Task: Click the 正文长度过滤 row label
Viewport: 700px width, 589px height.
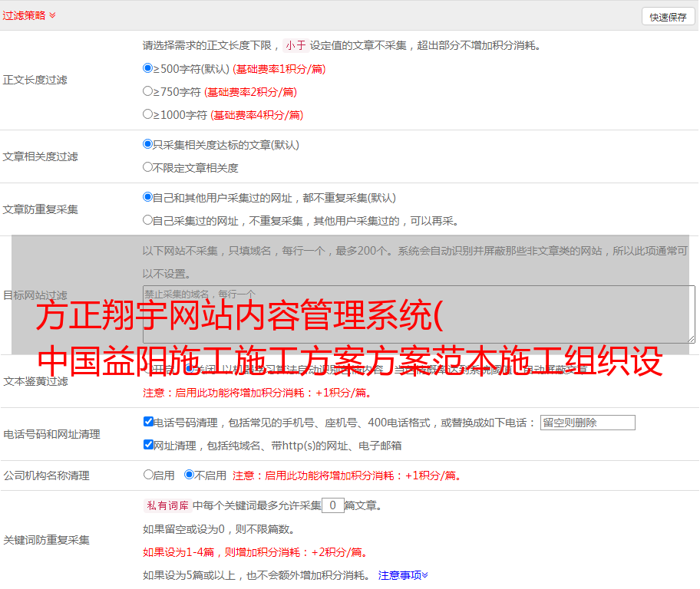Action: (x=35, y=80)
